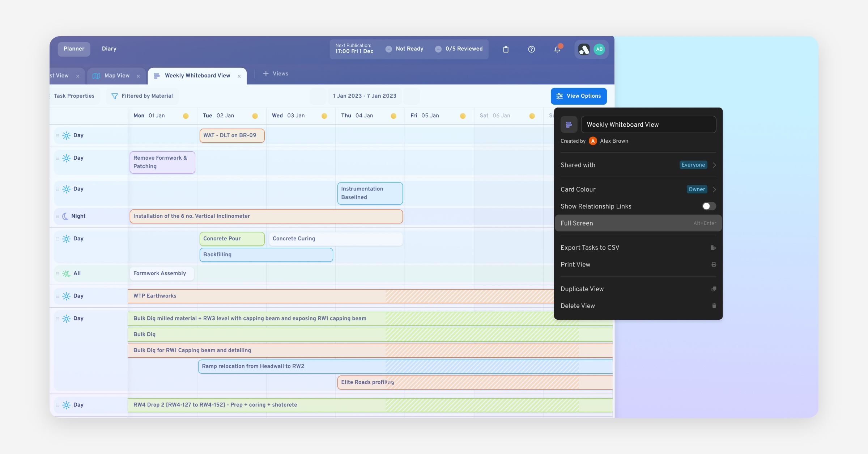The height and width of the screenshot is (454, 868).
Task: Open the Diary section
Action: (109, 49)
